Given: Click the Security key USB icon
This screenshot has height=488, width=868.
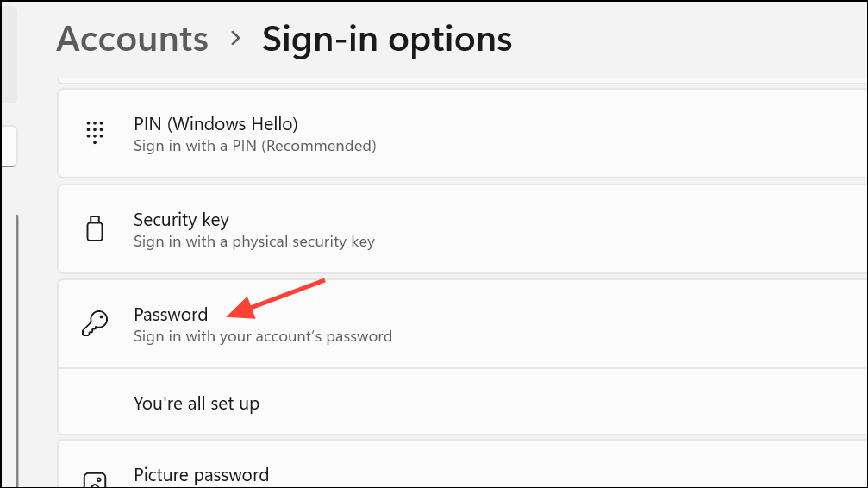Looking at the screenshot, I should [95, 229].
